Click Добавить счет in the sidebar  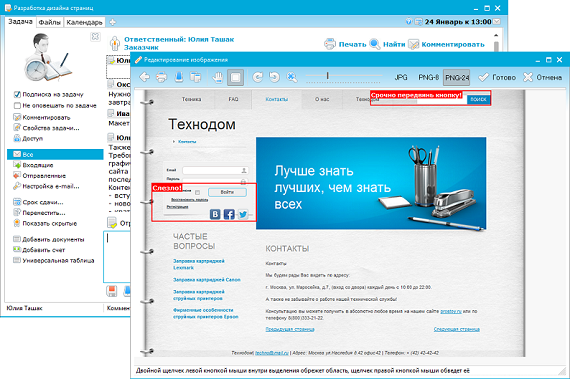[39, 250]
